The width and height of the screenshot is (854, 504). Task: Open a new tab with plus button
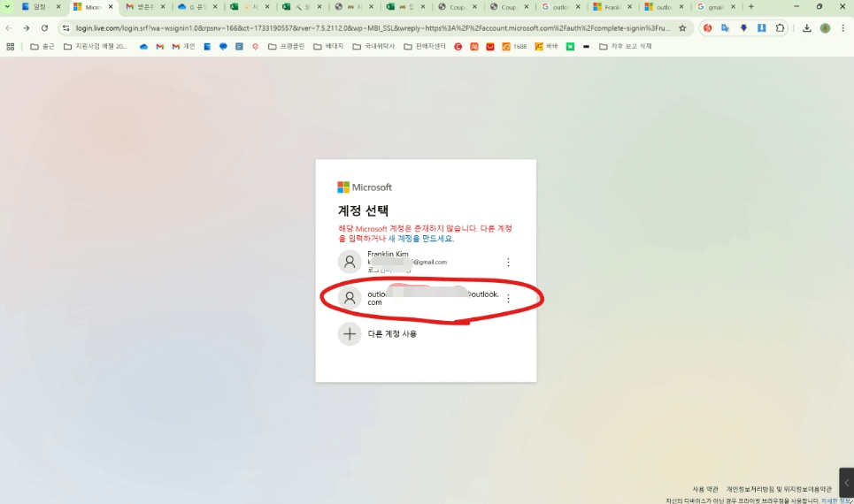[x=751, y=7]
